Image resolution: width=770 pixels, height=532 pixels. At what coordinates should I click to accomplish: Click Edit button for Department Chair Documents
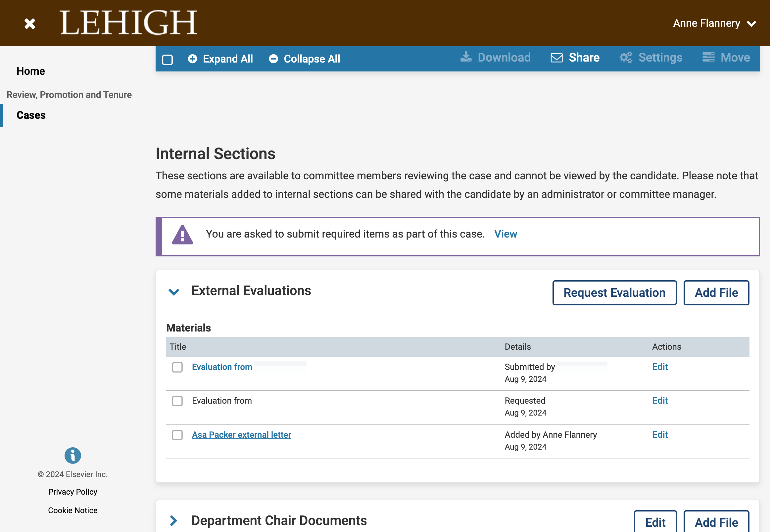(x=655, y=522)
